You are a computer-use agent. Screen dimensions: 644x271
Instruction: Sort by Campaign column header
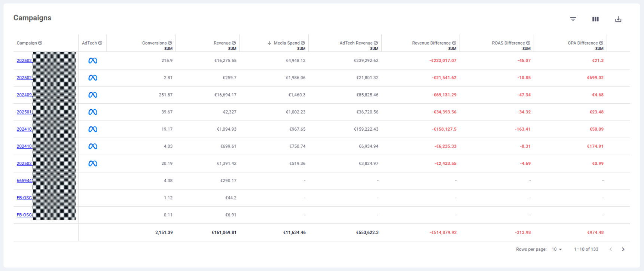27,43
